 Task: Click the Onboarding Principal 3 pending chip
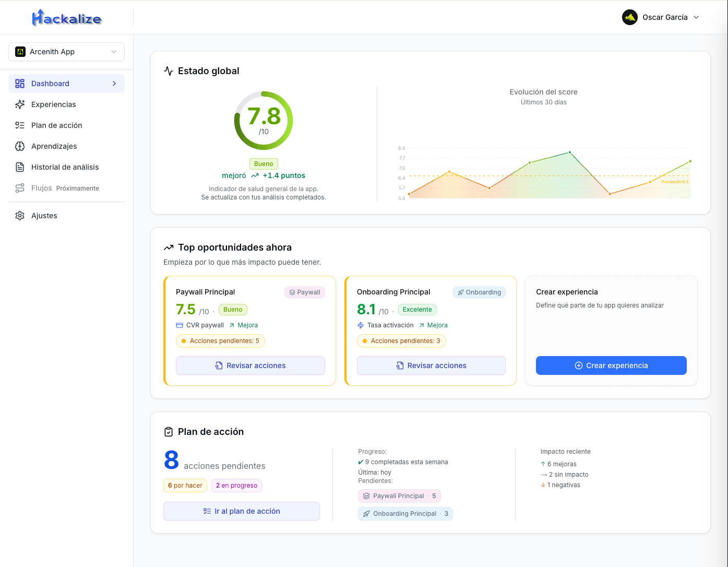(405, 514)
